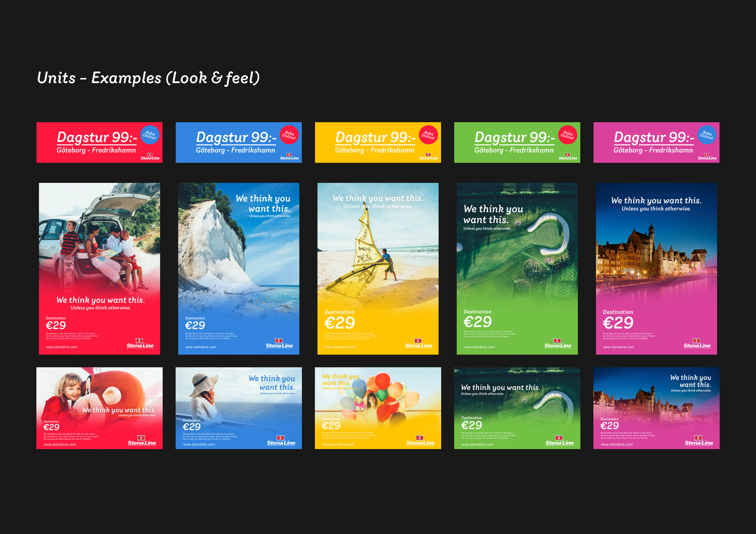Open www.stenaline.com link on yellow balloons ad
Image resolution: width=756 pixels, height=534 pixels.
tap(338, 445)
